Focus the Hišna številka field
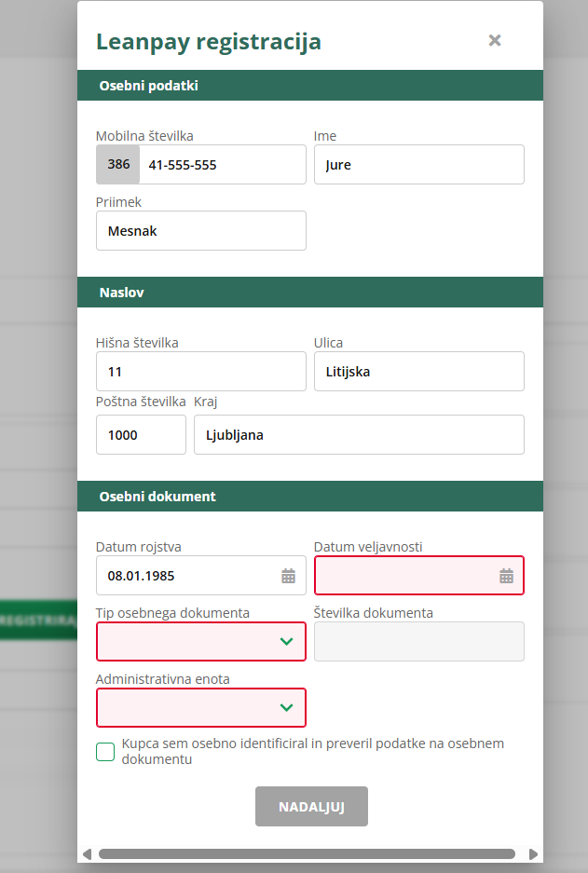This screenshot has width=588, height=873. coord(201,372)
